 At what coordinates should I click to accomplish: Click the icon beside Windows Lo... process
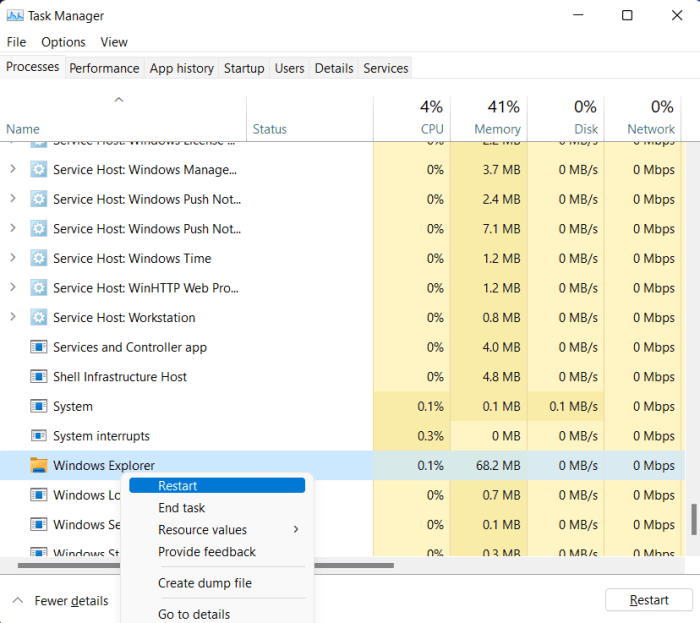coord(39,495)
